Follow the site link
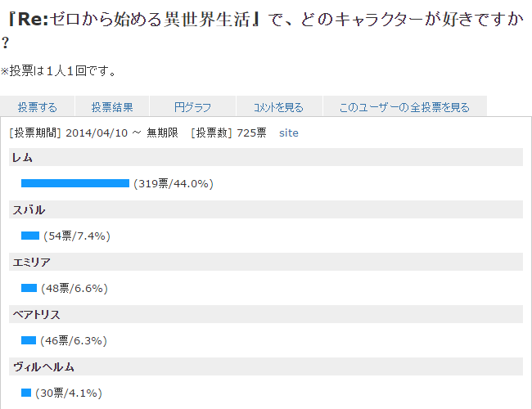This screenshot has width=532, height=409. tap(289, 133)
